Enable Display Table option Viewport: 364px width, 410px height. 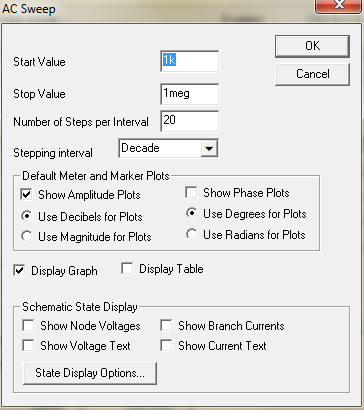click(x=127, y=269)
